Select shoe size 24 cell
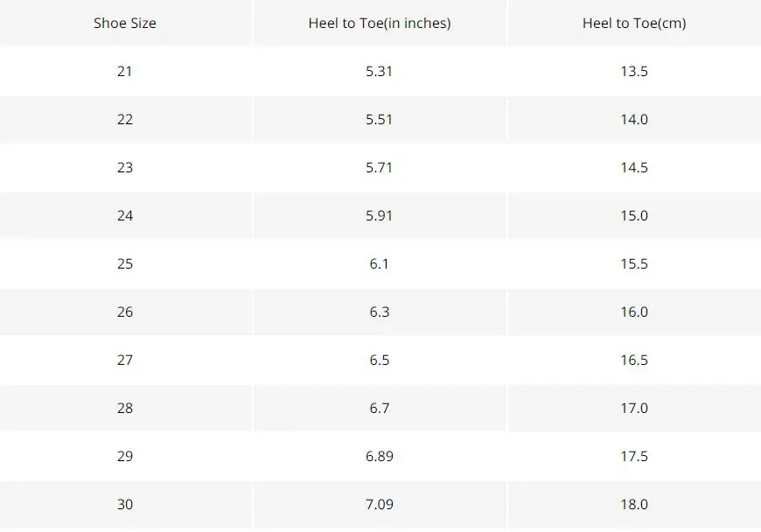This screenshot has height=532, width=761. tap(125, 215)
